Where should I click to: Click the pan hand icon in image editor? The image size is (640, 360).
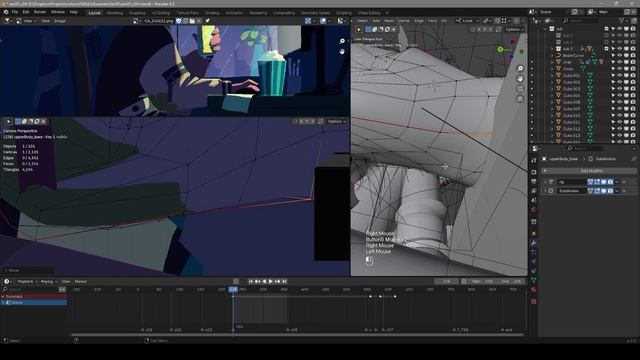pyautogui.click(x=342, y=51)
